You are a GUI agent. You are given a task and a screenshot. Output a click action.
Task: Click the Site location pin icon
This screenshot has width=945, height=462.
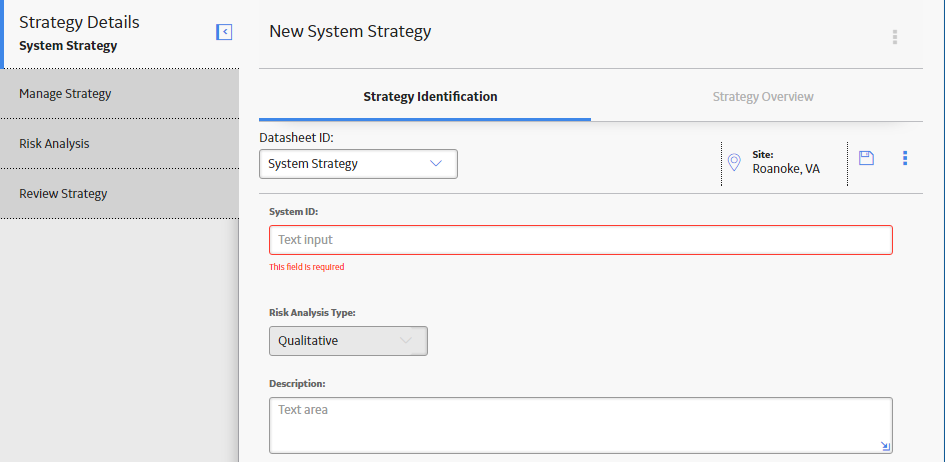point(734,163)
